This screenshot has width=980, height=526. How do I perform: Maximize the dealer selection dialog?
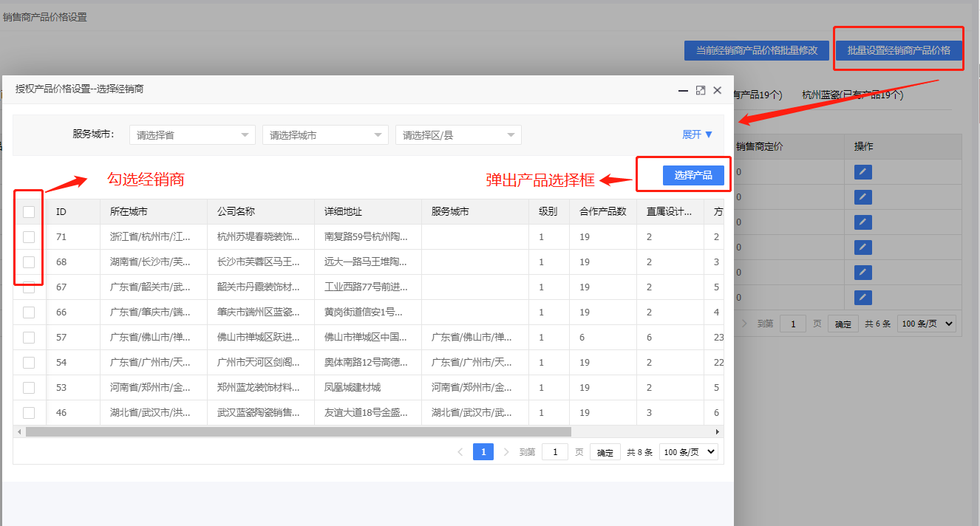pos(701,90)
